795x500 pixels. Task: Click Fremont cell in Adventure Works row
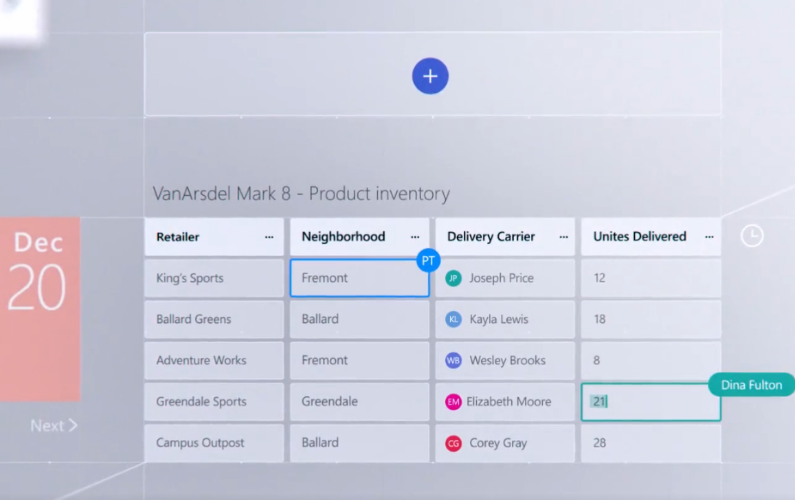point(359,360)
